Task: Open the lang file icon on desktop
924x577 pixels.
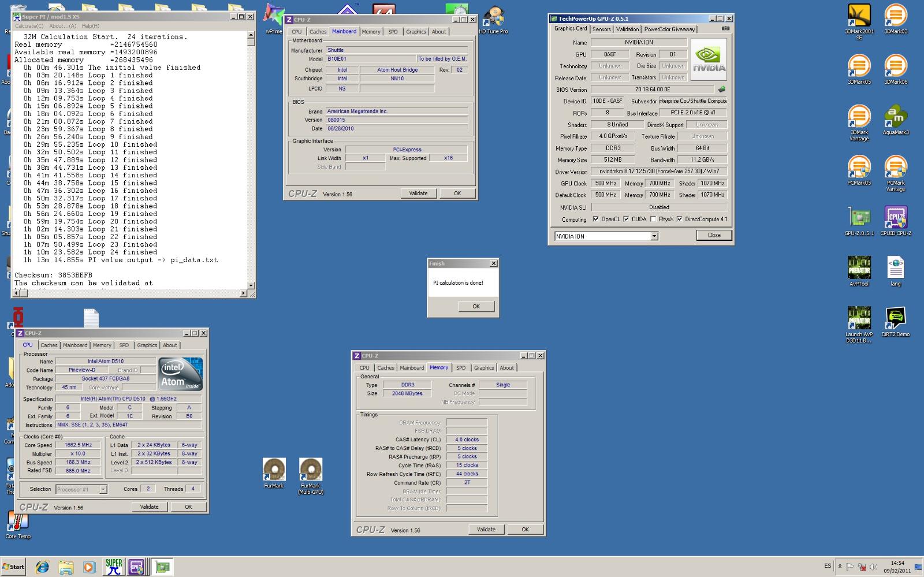Action: tap(895, 271)
